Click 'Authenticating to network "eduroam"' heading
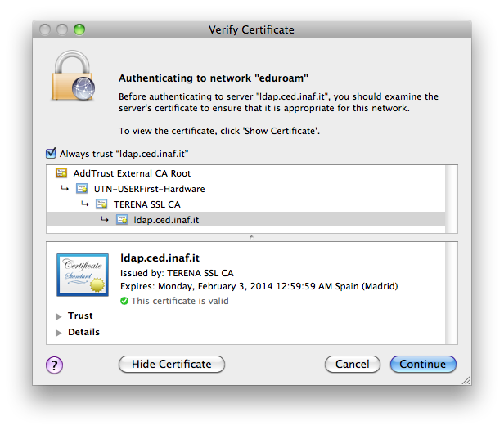This screenshot has height=430, width=504. [214, 78]
